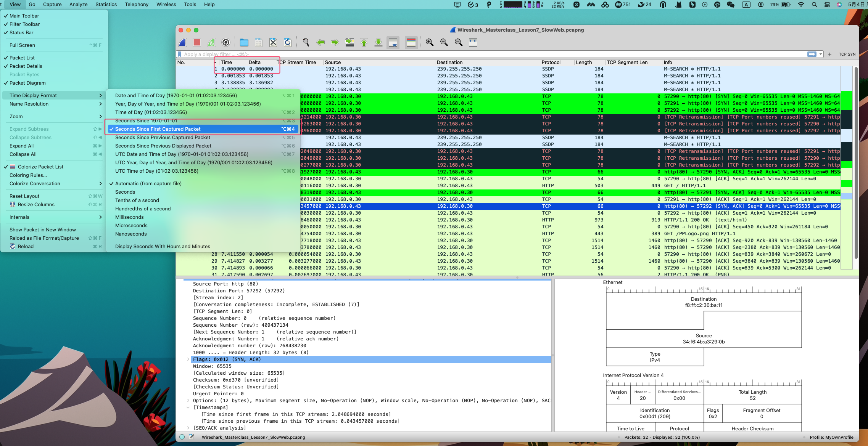Image resolution: width=868 pixels, height=446 pixels.
Task: Select Seconds Since Previous Displayed Packet
Action: (163, 146)
